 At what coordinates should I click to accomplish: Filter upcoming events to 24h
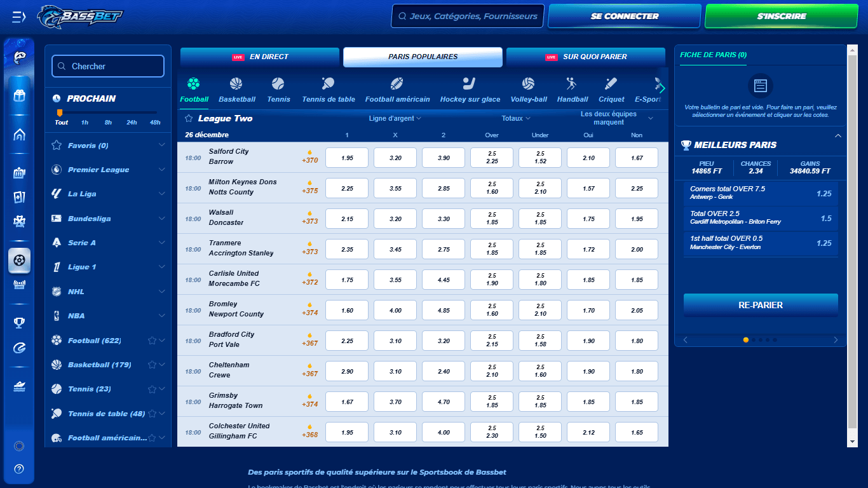pos(132,123)
